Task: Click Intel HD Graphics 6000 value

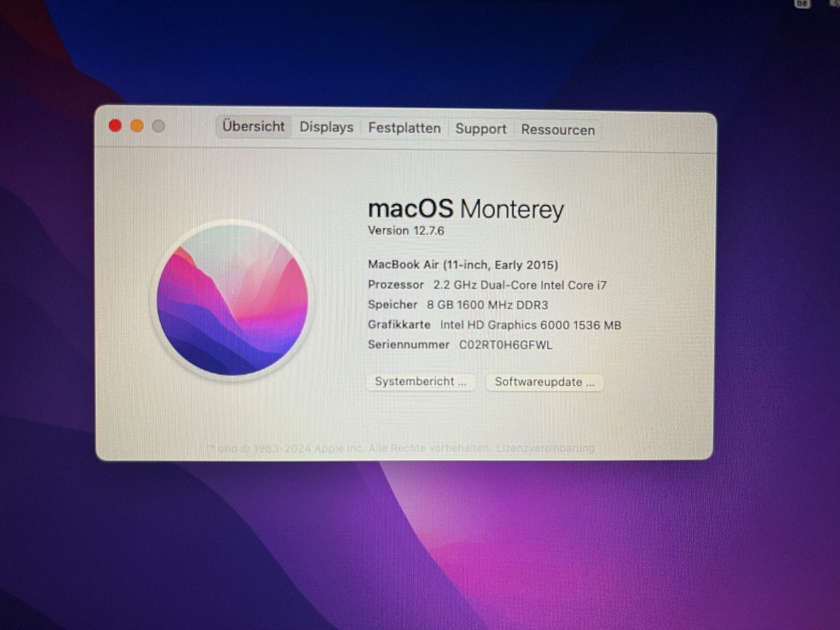Action: [531, 325]
